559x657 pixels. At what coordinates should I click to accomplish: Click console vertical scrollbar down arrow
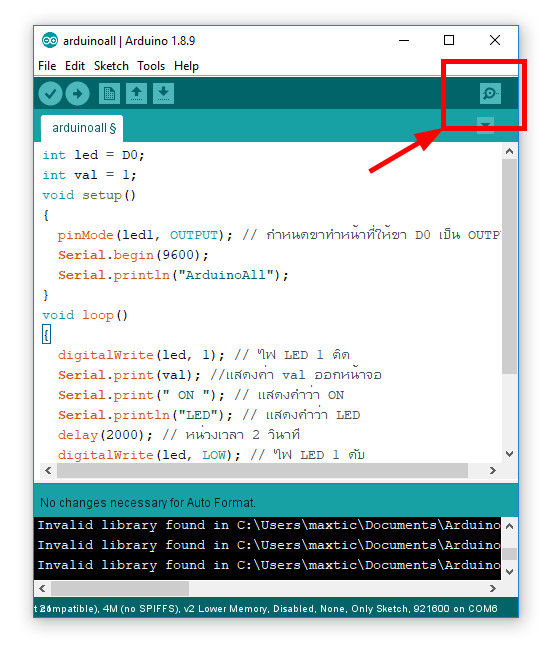[510, 572]
